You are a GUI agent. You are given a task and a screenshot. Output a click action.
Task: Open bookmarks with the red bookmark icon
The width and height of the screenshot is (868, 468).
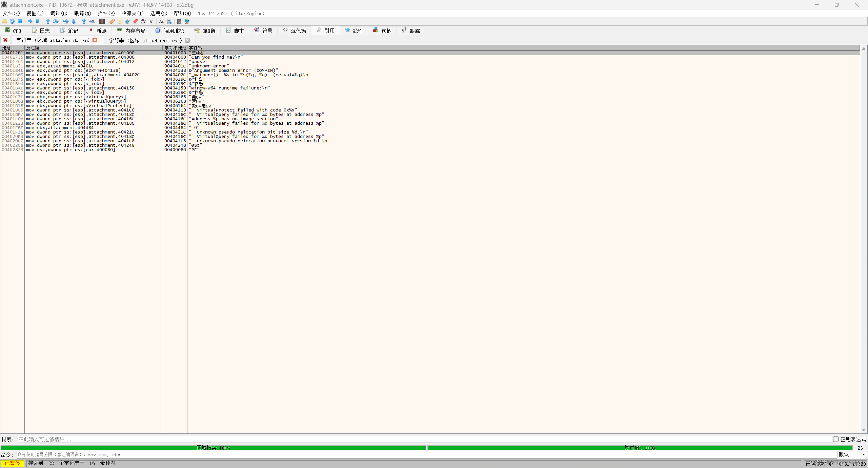tap(136, 21)
